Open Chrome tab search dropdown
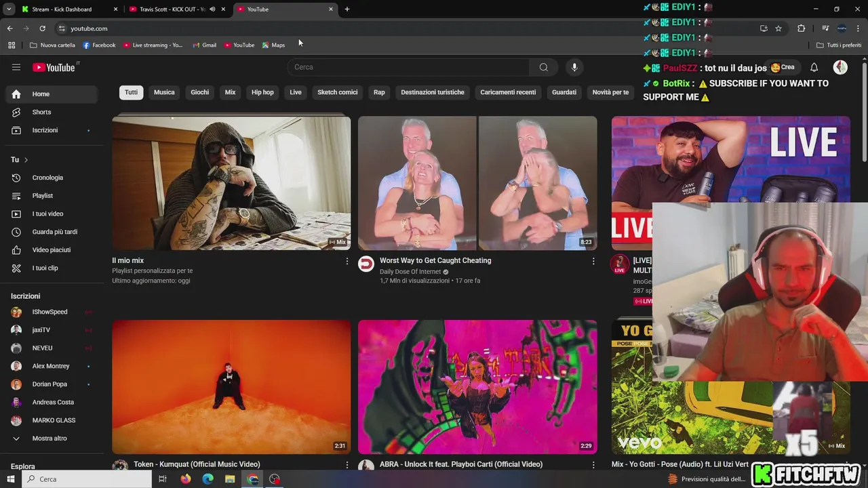 point(9,9)
